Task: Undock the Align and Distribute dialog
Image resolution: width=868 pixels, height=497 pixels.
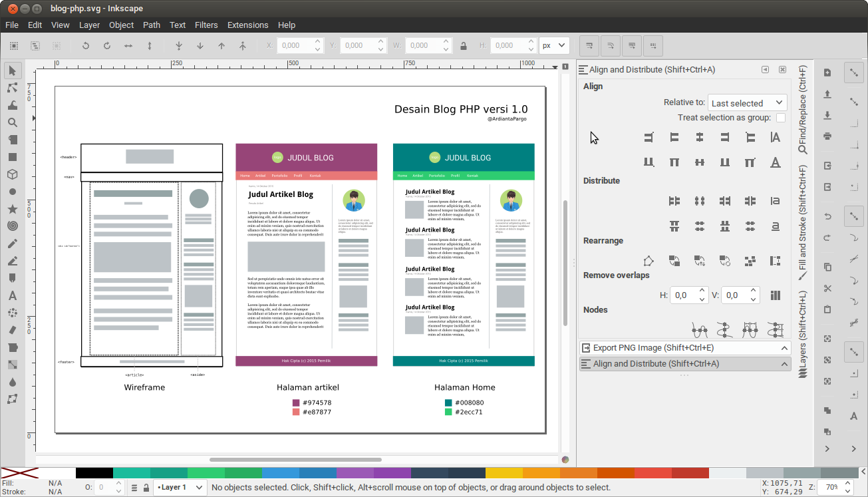Action: pos(765,69)
